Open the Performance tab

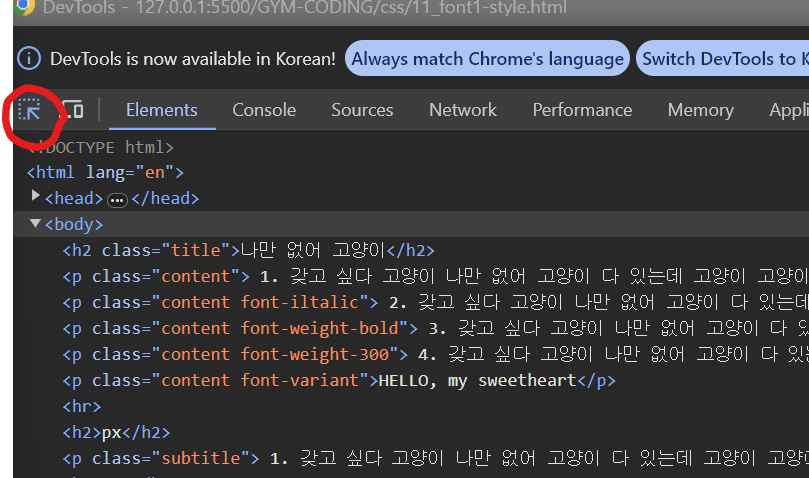pyautogui.click(x=582, y=110)
